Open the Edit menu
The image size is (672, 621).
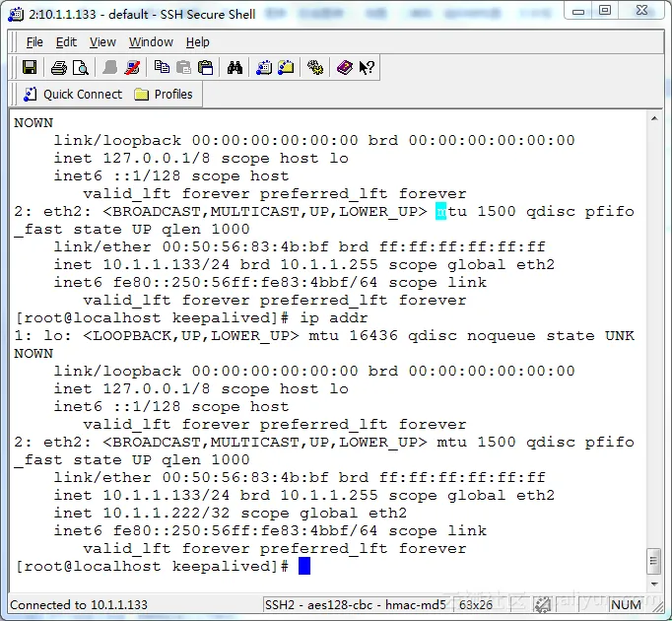[66, 42]
